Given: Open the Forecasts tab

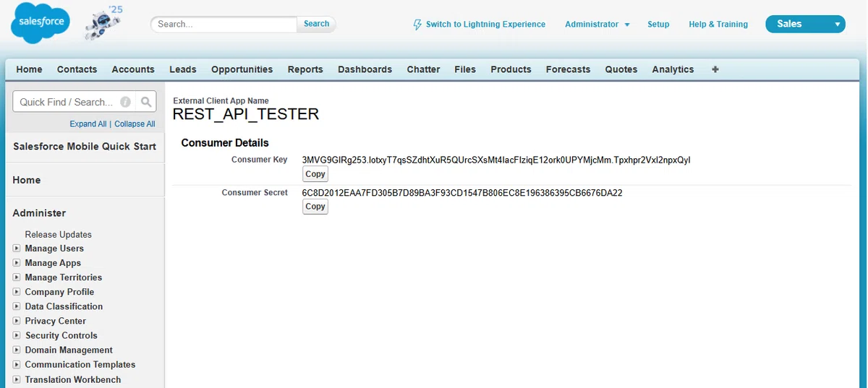Looking at the screenshot, I should (x=569, y=69).
